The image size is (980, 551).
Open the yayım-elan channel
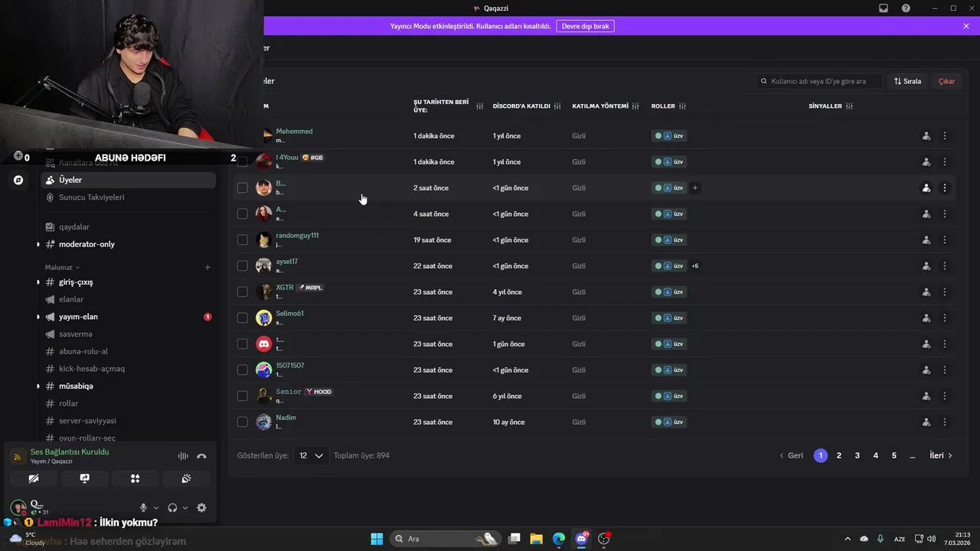click(128, 317)
